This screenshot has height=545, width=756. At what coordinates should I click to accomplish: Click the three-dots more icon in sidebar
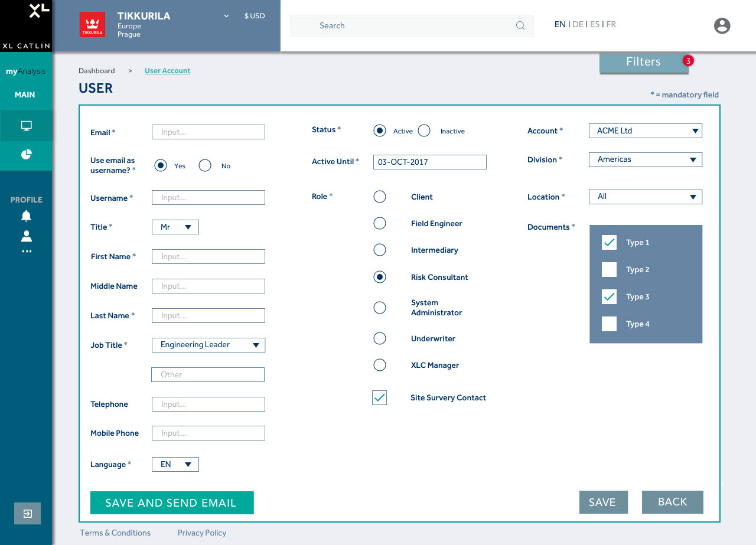(26, 252)
